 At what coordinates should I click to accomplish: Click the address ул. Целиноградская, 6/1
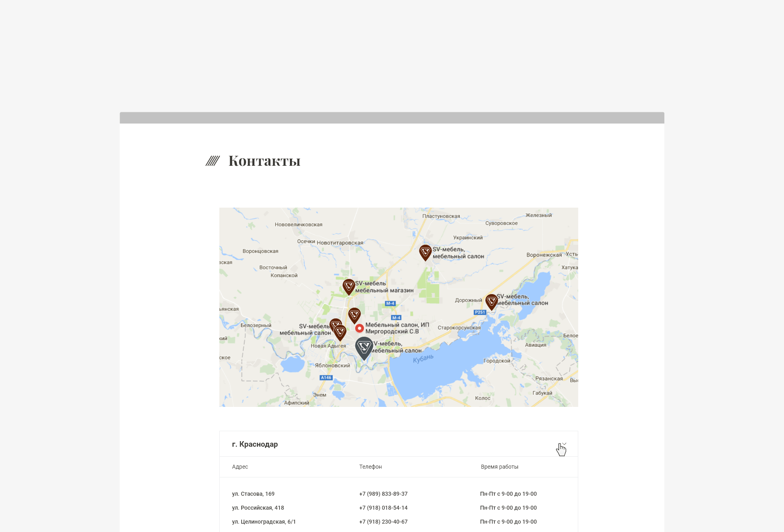(x=264, y=522)
